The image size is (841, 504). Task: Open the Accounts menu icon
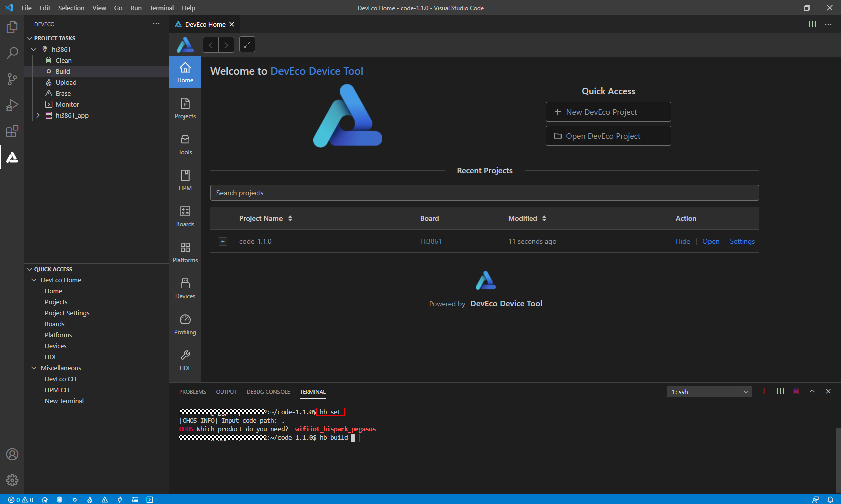point(12,454)
